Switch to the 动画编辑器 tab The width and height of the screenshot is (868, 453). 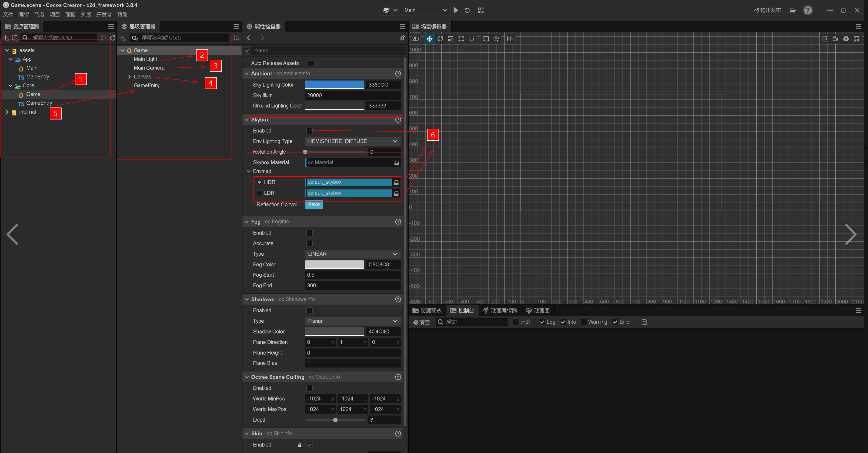point(500,311)
